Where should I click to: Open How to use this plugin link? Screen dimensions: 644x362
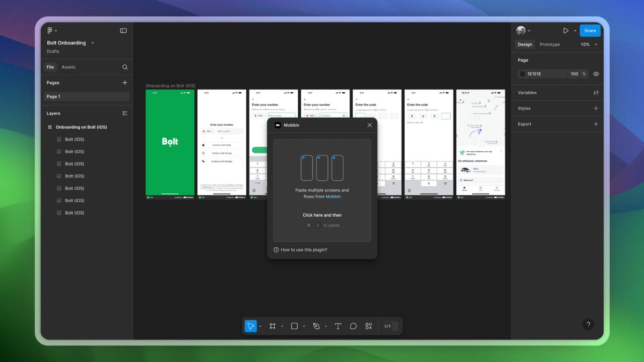click(x=304, y=250)
